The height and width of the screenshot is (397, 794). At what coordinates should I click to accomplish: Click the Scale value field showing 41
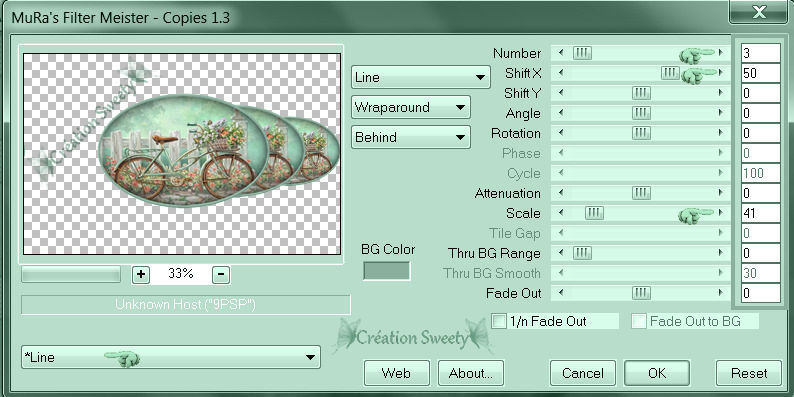pyautogui.click(x=761, y=213)
